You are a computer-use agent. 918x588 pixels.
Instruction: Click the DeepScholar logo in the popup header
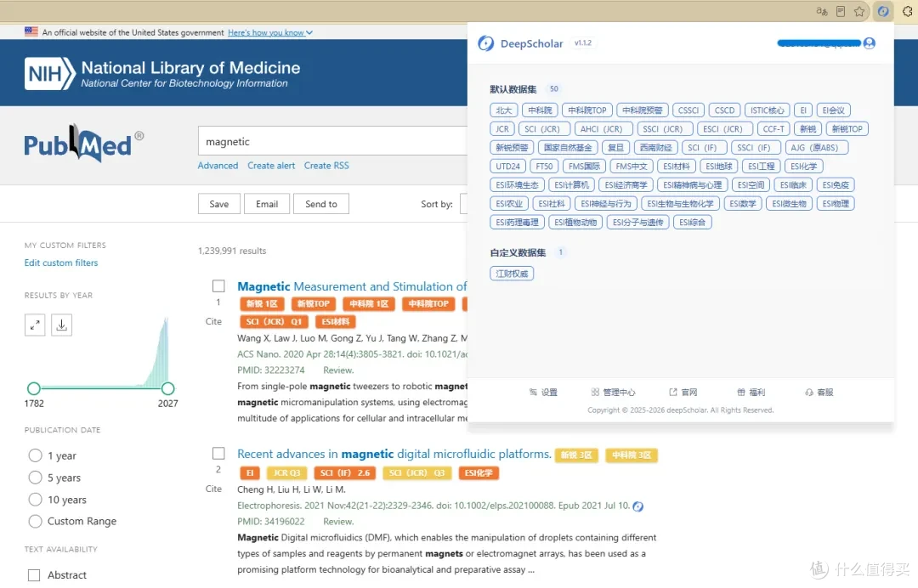coord(486,43)
